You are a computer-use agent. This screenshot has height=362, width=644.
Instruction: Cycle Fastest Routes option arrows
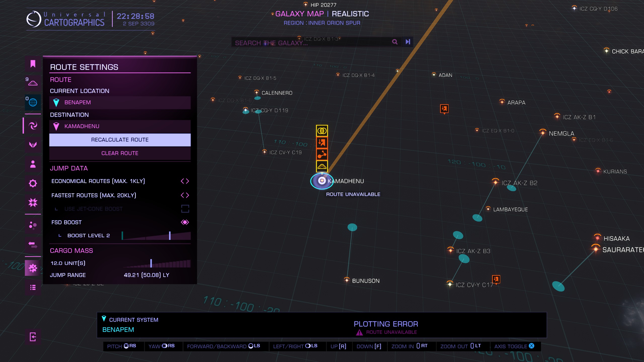point(185,195)
